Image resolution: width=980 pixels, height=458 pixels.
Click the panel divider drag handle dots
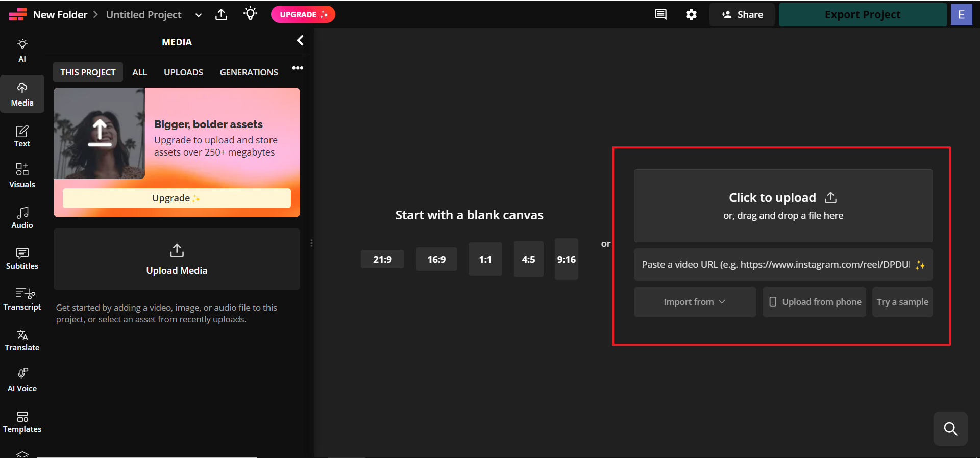311,243
